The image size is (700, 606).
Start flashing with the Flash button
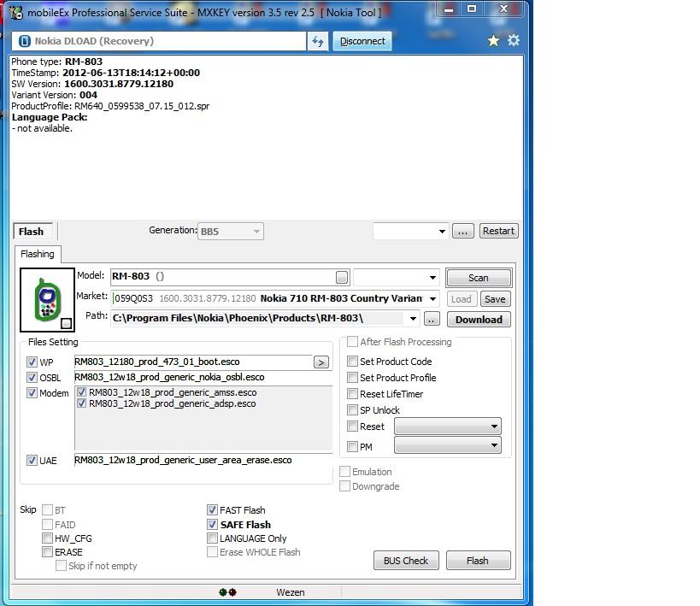pos(478,561)
